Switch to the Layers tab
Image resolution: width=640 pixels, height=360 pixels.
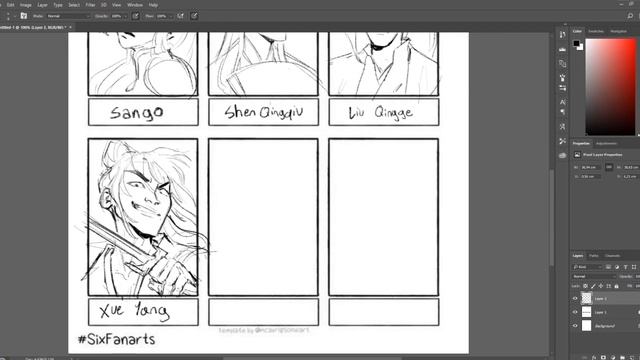[578, 256]
